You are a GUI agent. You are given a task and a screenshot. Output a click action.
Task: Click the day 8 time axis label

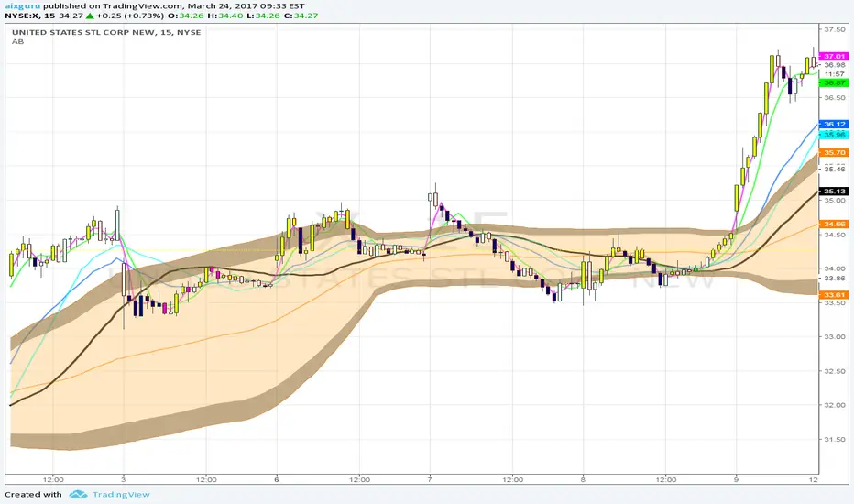pos(583,479)
